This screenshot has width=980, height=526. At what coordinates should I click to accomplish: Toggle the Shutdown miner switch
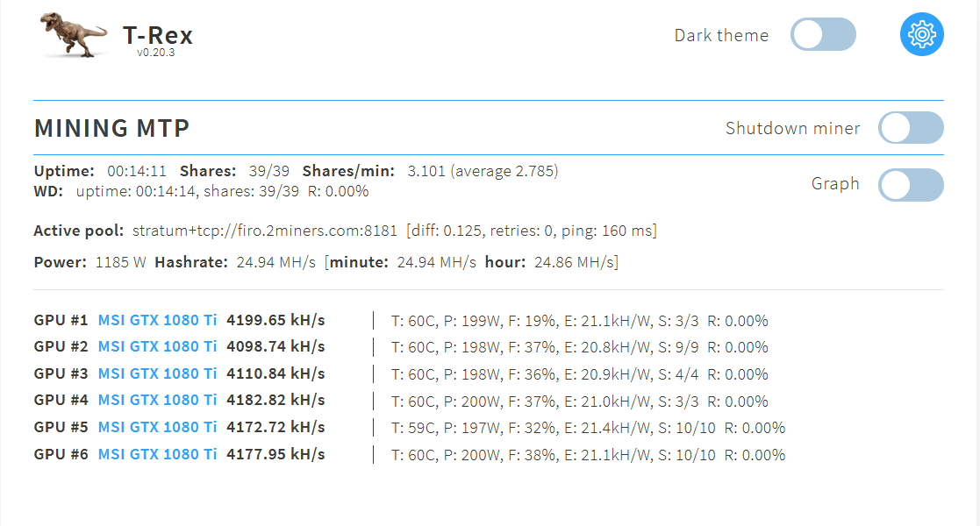pyautogui.click(x=911, y=128)
